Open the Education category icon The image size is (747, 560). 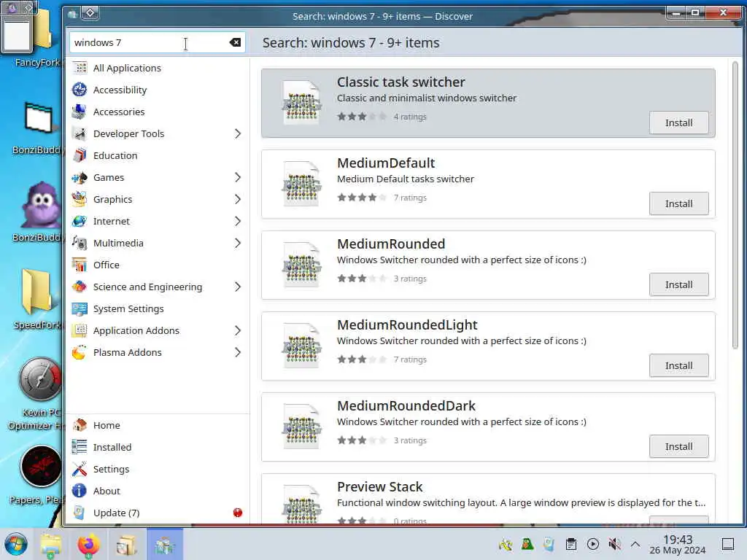[x=80, y=156]
